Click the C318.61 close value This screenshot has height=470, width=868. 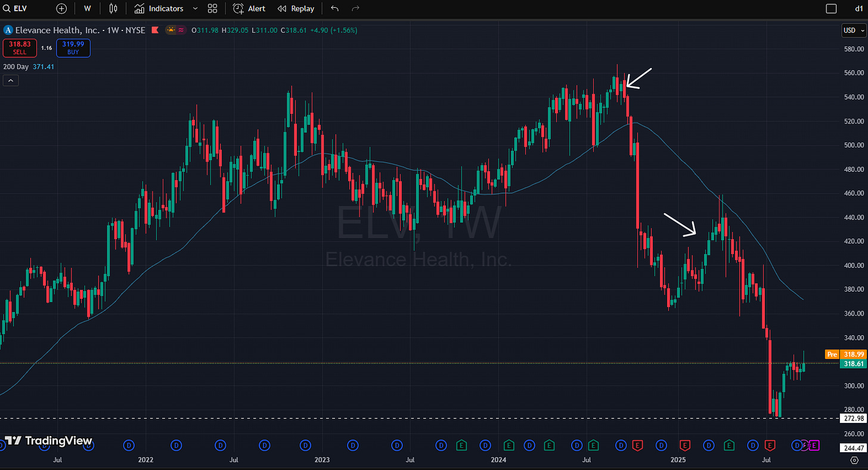point(294,30)
